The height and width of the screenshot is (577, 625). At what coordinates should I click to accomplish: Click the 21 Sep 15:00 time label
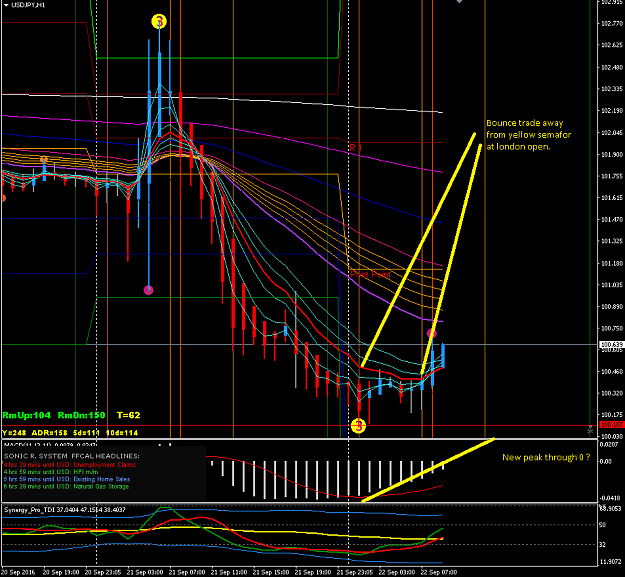[x=271, y=572]
